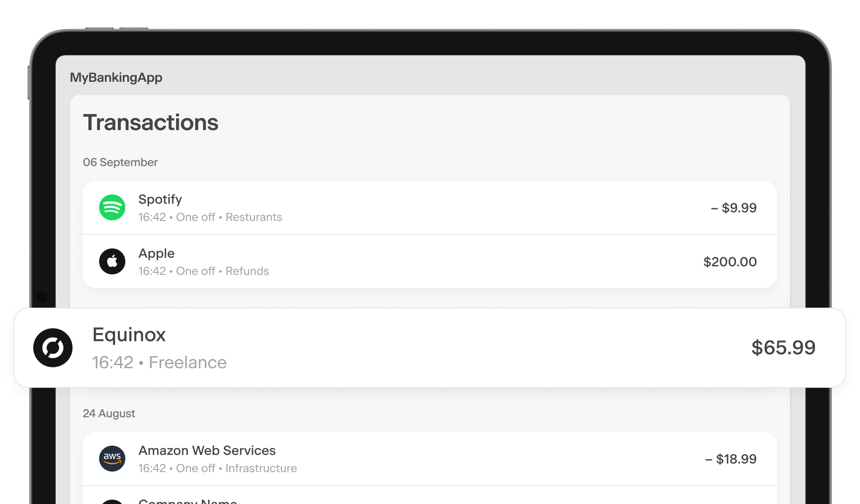This screenshot has height=504, width=860.
Task: Select the AWS logo icon
Action: pos(112,459)
